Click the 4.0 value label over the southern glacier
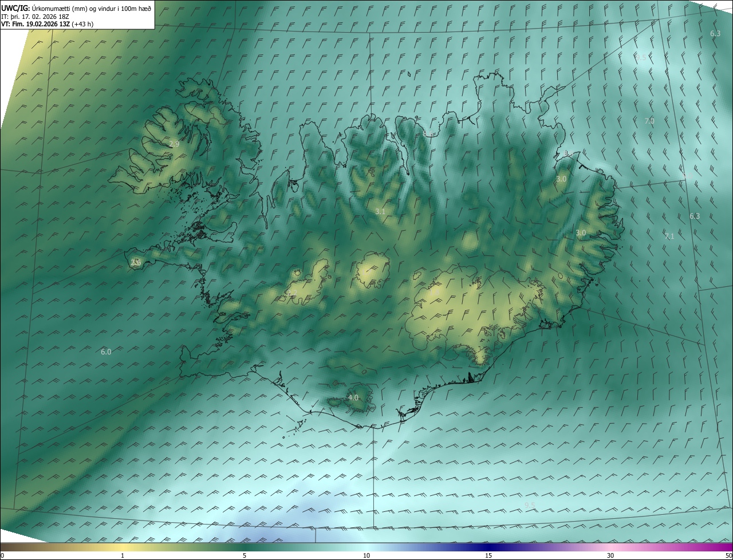 click(353, 397)
